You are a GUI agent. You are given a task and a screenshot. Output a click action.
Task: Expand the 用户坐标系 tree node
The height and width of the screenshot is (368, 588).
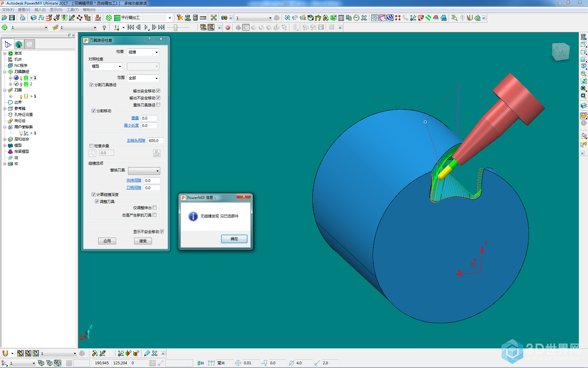5,127
